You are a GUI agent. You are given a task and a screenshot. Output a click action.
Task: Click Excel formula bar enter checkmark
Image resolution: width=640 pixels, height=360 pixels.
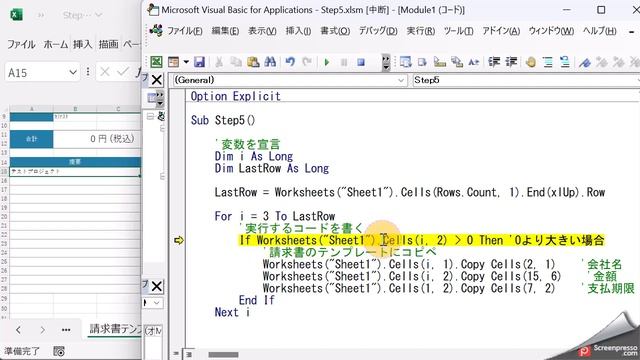122,72
